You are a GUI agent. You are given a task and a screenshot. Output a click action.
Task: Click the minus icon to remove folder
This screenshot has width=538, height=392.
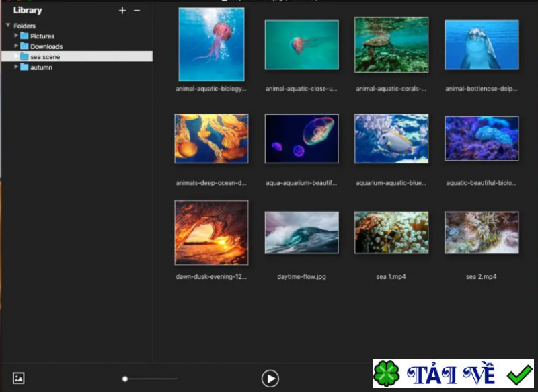(137, 11)
